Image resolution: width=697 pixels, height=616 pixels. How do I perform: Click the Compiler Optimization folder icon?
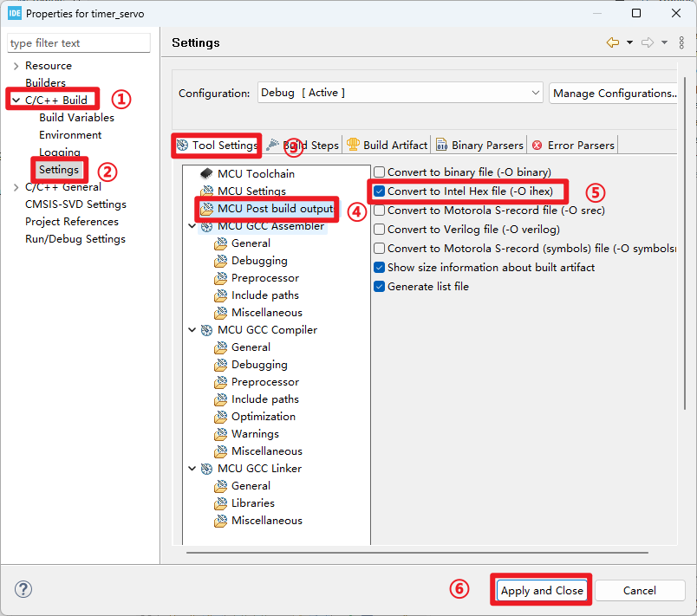coord(220,417)
